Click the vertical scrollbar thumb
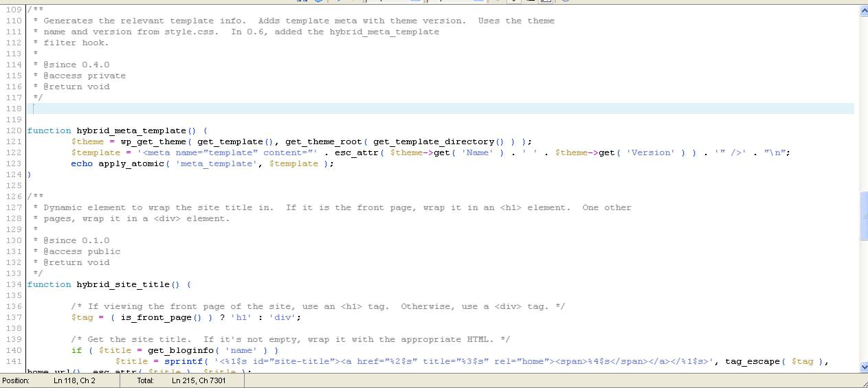868x388 pixels. coord(863,216)
